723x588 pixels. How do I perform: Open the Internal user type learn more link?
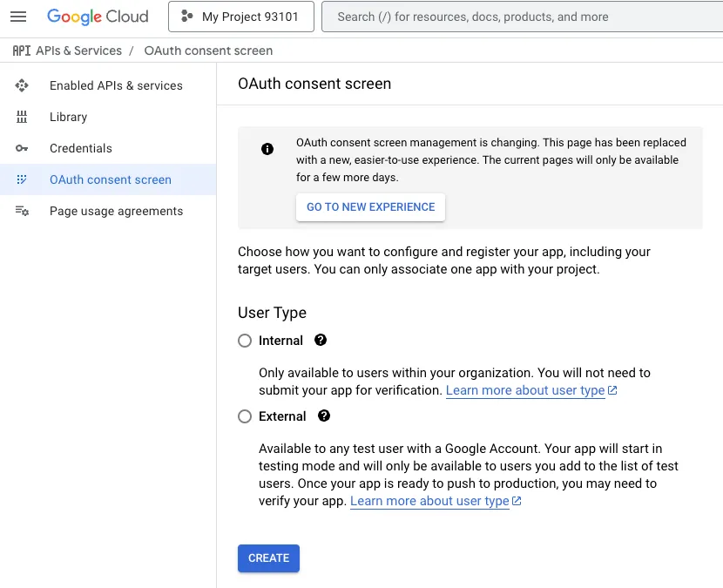[526, 390]
